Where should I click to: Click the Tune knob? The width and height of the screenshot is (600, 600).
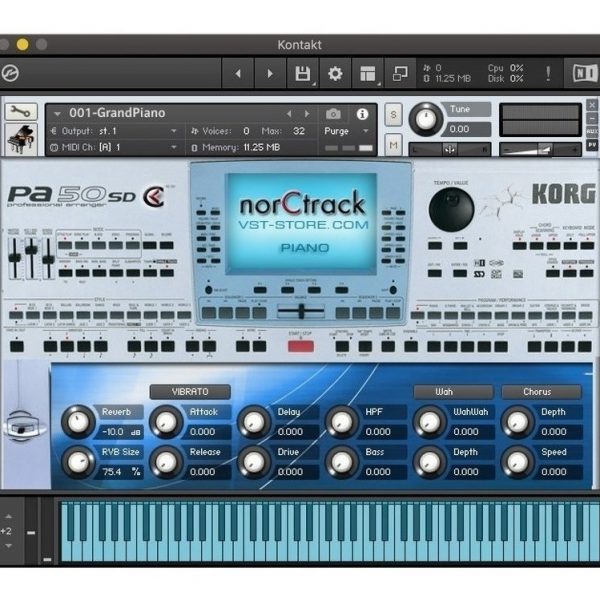pyautogui.click(x=426, y=119)
